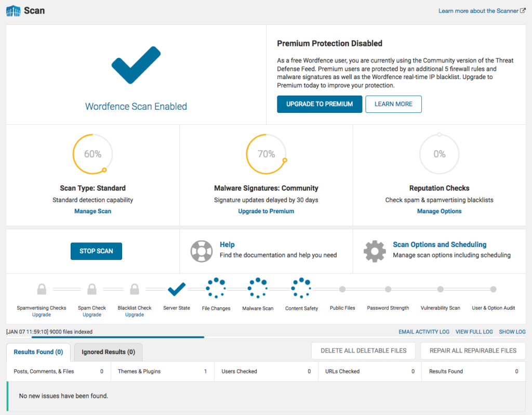This screenshot has width=532, height=415.
Task: Click the Public Files pending dot
Action: click(342, 289)
